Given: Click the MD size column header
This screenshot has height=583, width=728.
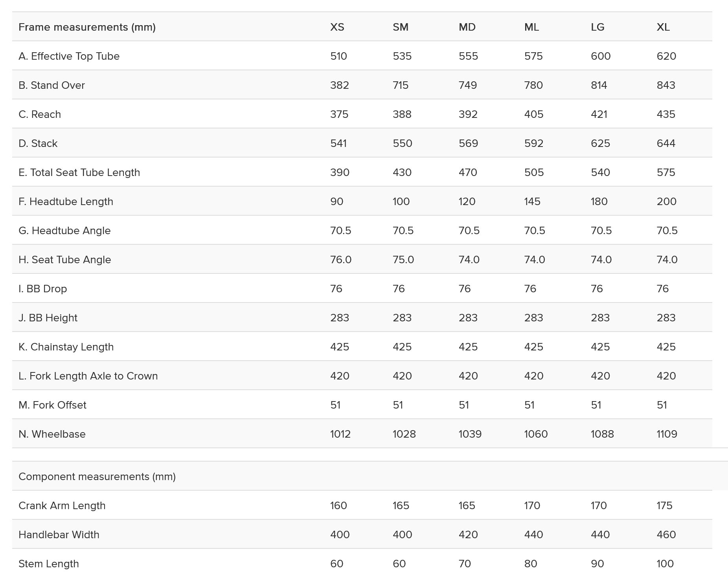Looking at the screenshot, I should [x=467, y=27].
